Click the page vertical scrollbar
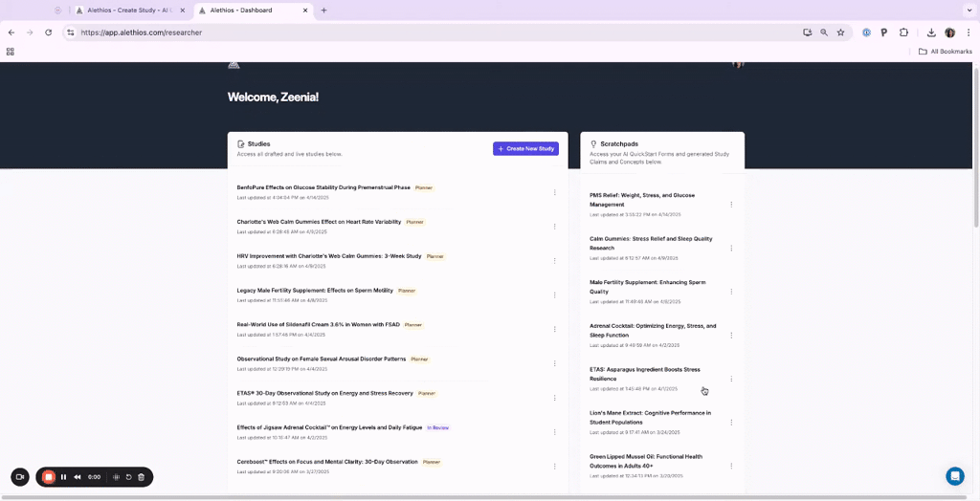The height and width of the screenshot is (501, 980). 975,145
